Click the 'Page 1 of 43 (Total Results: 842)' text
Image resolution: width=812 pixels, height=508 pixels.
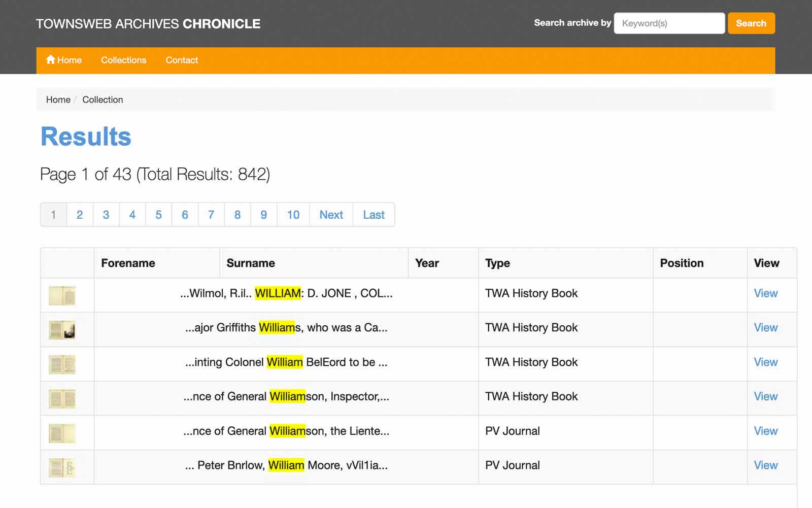point(155,174)
